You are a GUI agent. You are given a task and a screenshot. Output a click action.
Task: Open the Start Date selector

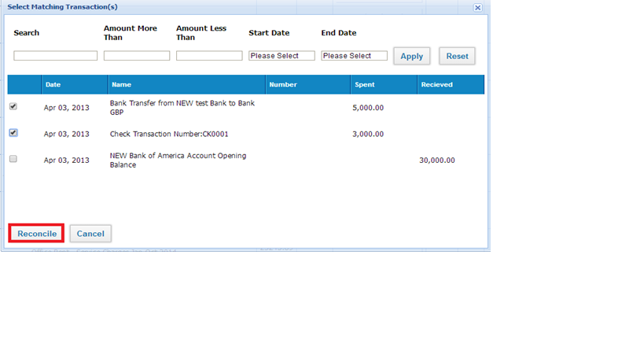pyautogui.click(x=282, y=55)
